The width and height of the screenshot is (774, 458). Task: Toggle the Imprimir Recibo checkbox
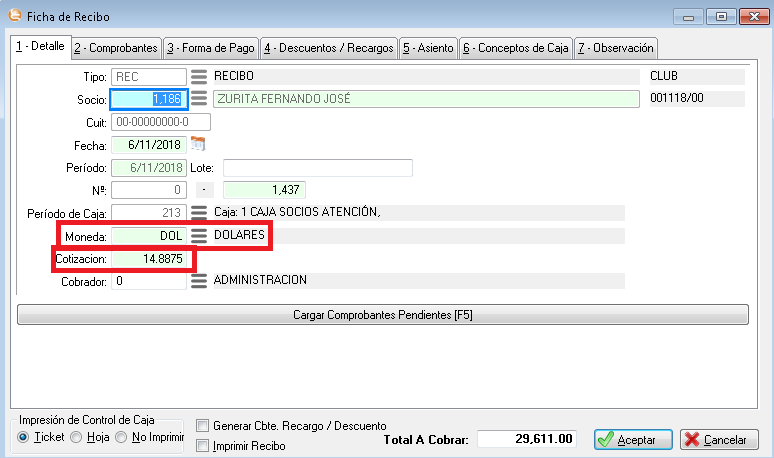pos(203,446)
